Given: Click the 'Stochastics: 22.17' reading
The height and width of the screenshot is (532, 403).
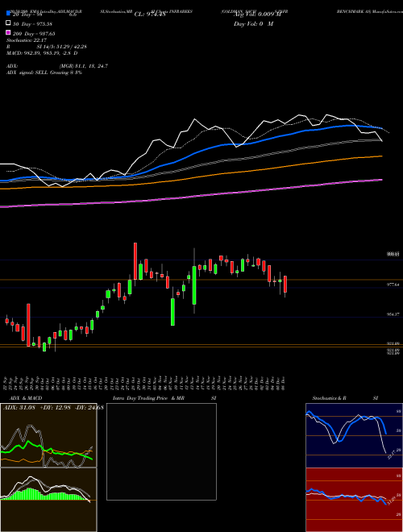Looking at the screenshot, I should pyautogui.click(x=26, y=40).
